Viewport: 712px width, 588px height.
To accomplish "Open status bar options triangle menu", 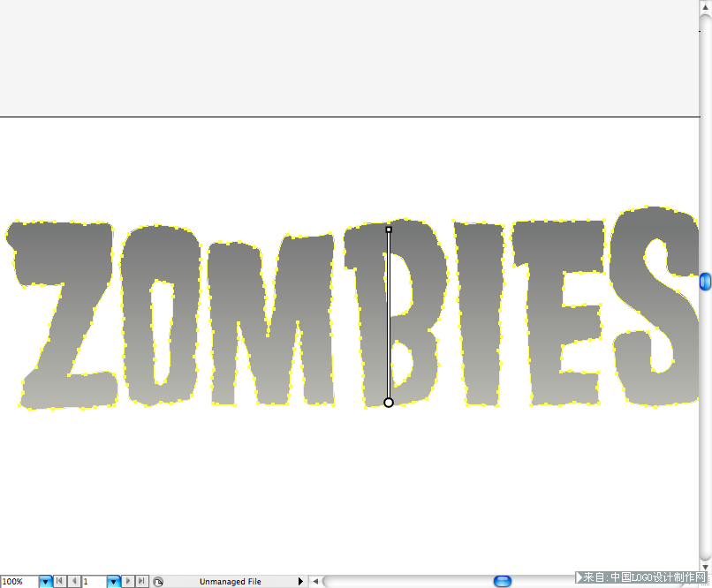I will pyautogui.click(x=300, y=581).
